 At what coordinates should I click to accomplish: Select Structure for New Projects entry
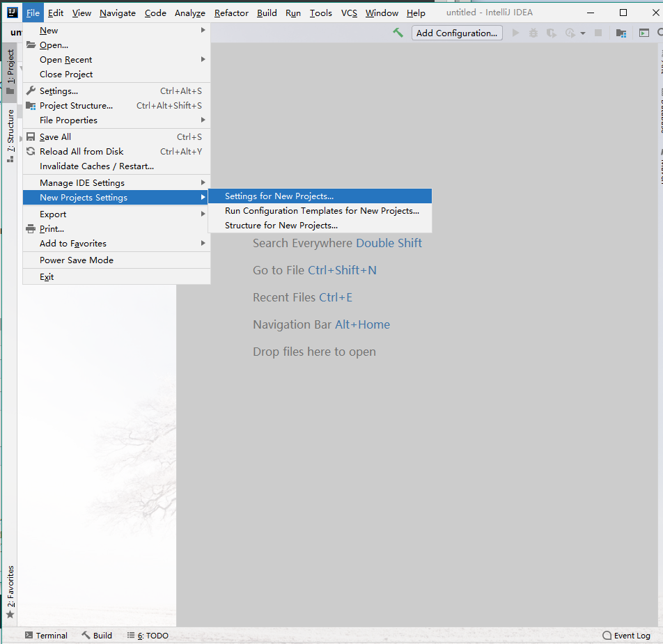coord(320,226)
